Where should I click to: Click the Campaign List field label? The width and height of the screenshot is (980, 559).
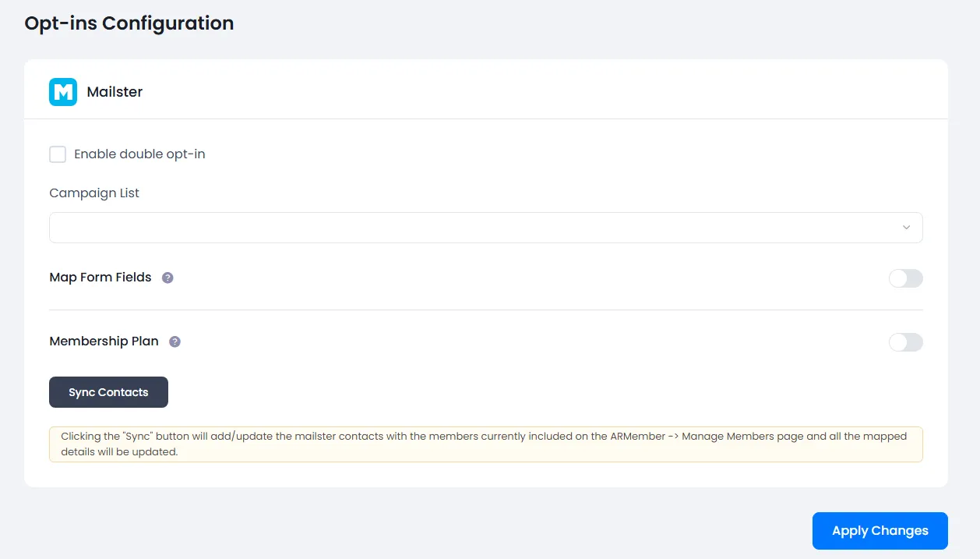point(94,193)
